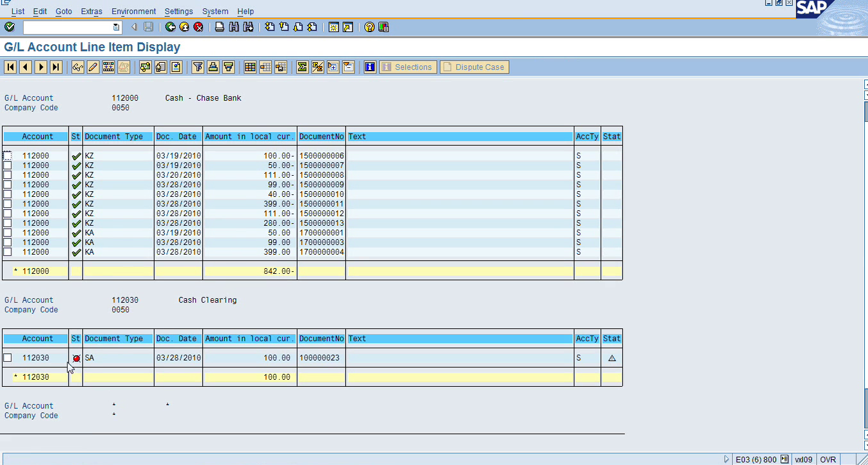Open Help via question mark icon

(369, 27)
